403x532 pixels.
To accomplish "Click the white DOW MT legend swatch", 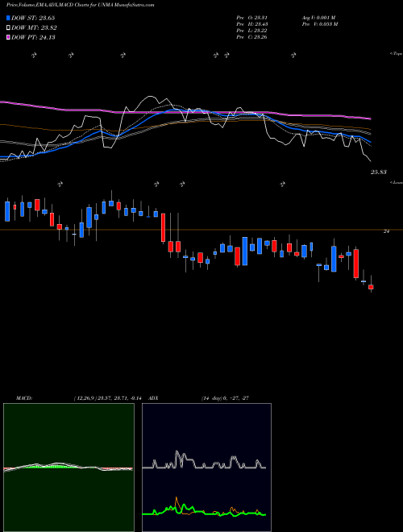I will [x=8, y=28].
